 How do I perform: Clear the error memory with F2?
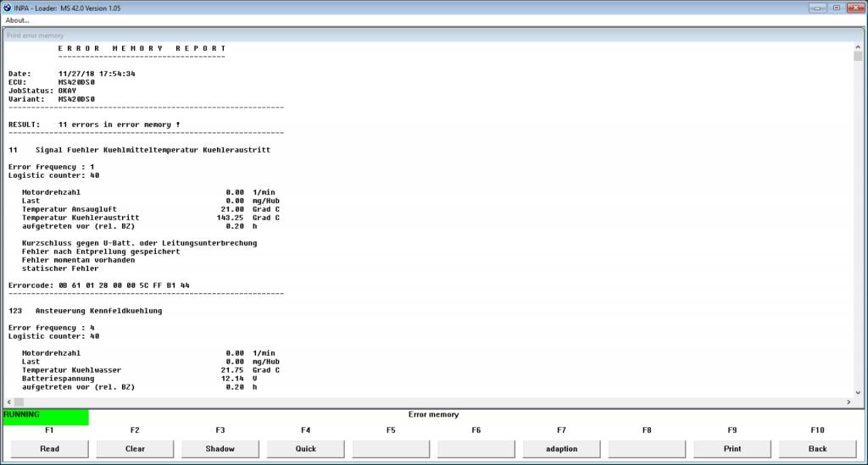(135, 449)
